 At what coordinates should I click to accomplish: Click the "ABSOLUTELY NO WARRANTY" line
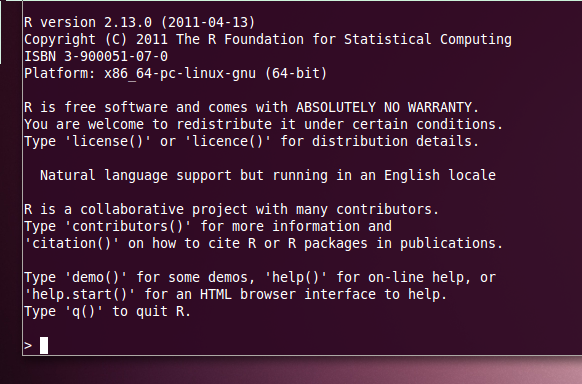pos(252,107)
